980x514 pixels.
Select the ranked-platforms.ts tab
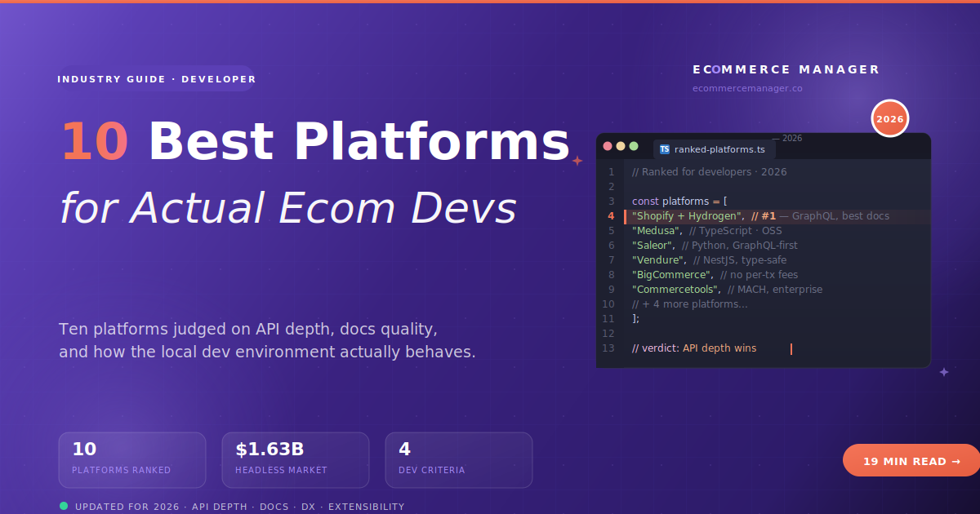tap(714, 149)
